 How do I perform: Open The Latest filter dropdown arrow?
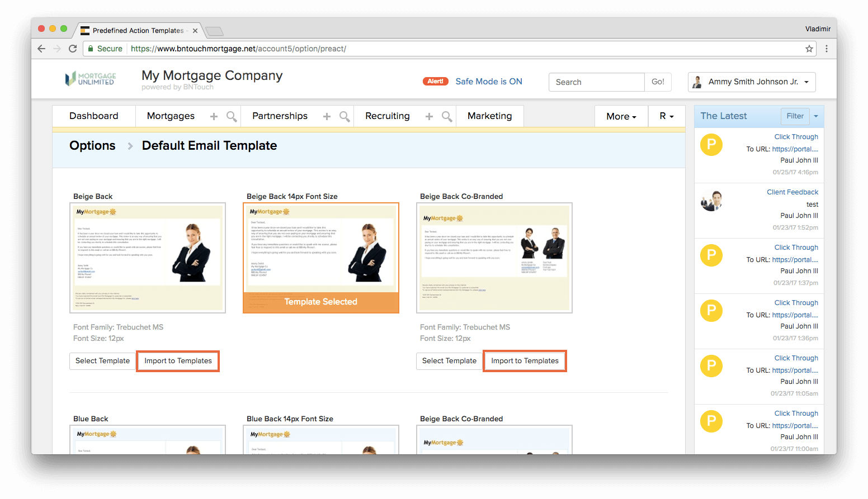tap(816, 116)
